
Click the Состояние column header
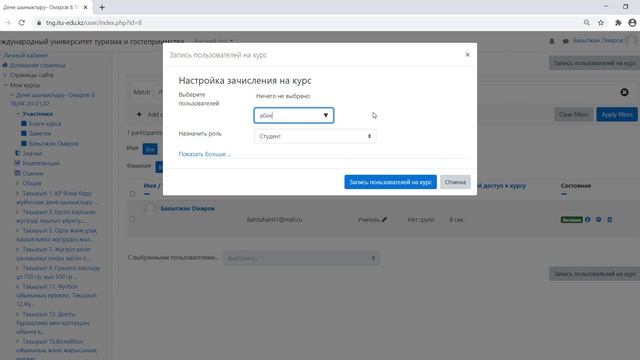[x=576, y=186]
